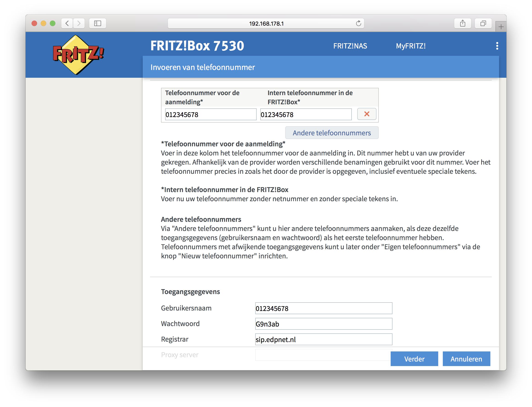Focus Telefoonnummer voor de aanmelding field
The image size is (532, 407).
tap(210, 114)
